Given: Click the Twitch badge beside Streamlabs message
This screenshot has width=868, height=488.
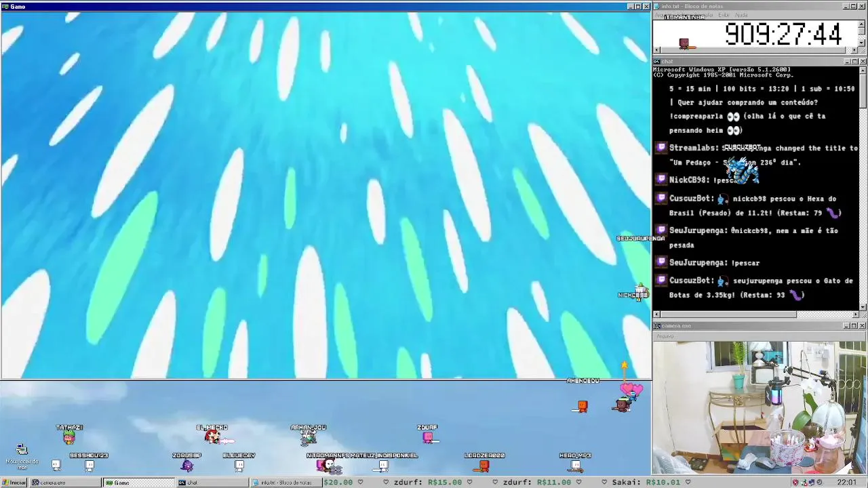Looking at the screenshot, I should pos(661,147).
